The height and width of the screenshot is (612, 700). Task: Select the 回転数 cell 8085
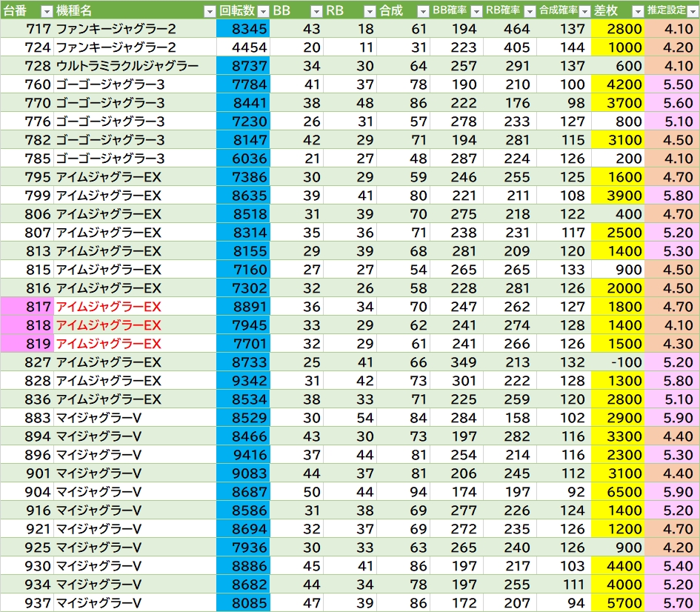click(x=243, y=602)
